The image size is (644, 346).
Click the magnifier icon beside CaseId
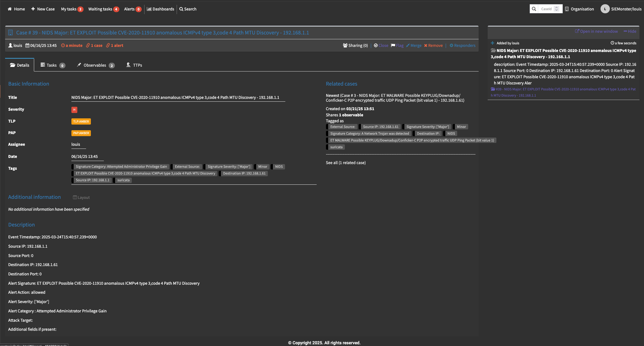coord(534,9)
